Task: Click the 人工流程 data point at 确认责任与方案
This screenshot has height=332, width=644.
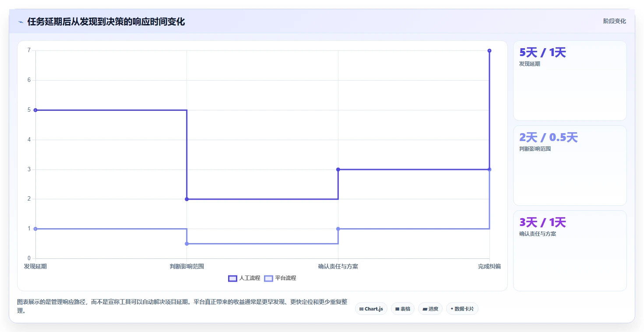Action: (338, 170)
